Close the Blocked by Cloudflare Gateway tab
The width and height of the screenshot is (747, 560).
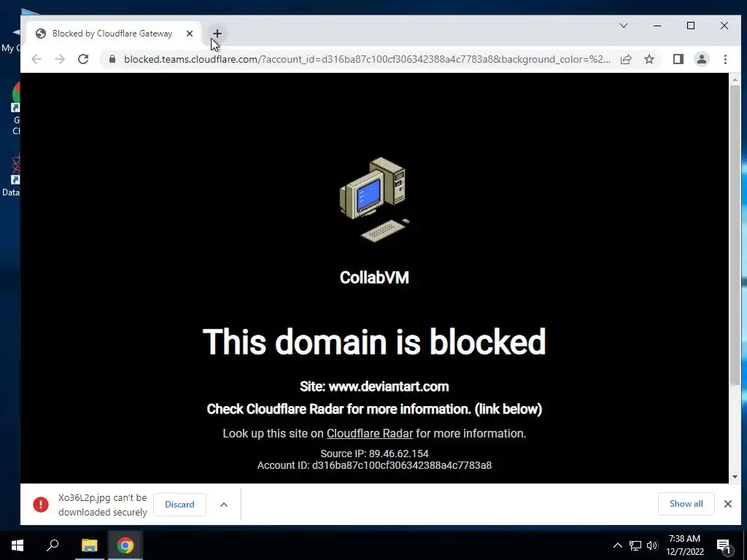click(x=190, y=34)
